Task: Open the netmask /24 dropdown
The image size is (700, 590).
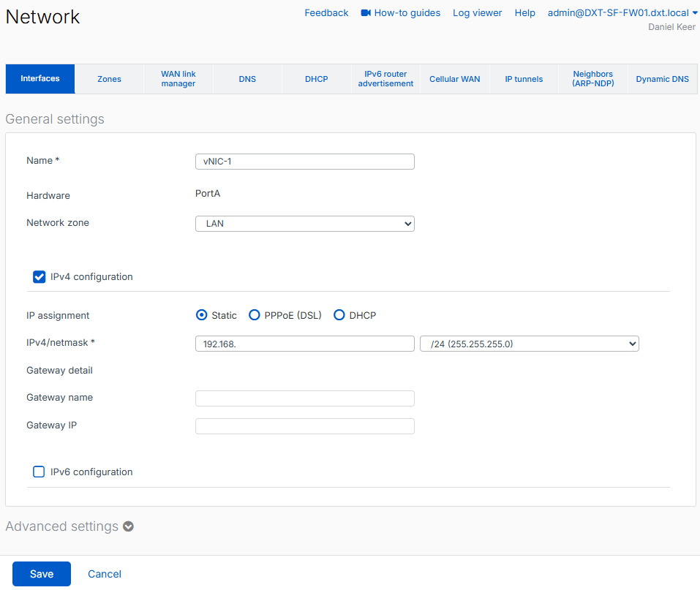Action: point(529,344)
